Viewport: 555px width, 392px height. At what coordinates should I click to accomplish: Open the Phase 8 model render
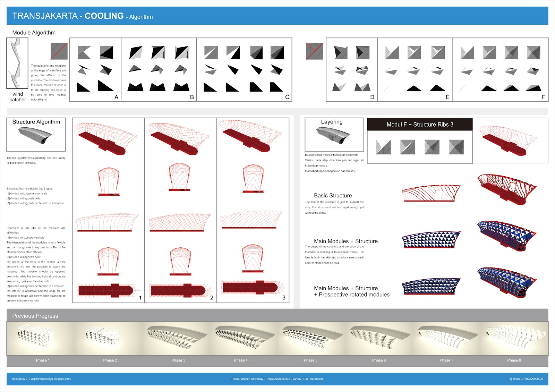[515, 336]
